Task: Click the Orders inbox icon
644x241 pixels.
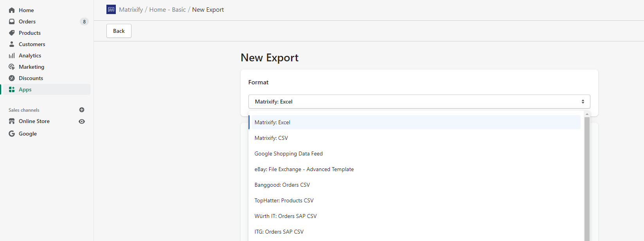Action: 12,21
